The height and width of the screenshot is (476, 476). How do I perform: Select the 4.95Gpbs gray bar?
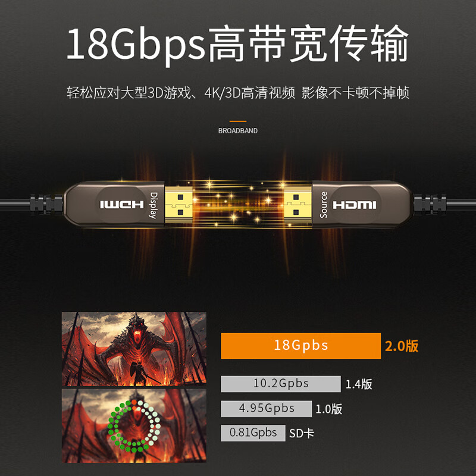point(266,409)
